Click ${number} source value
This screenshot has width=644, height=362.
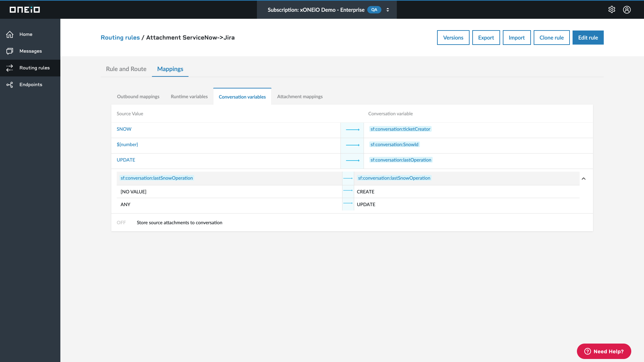tap(127, 144)
